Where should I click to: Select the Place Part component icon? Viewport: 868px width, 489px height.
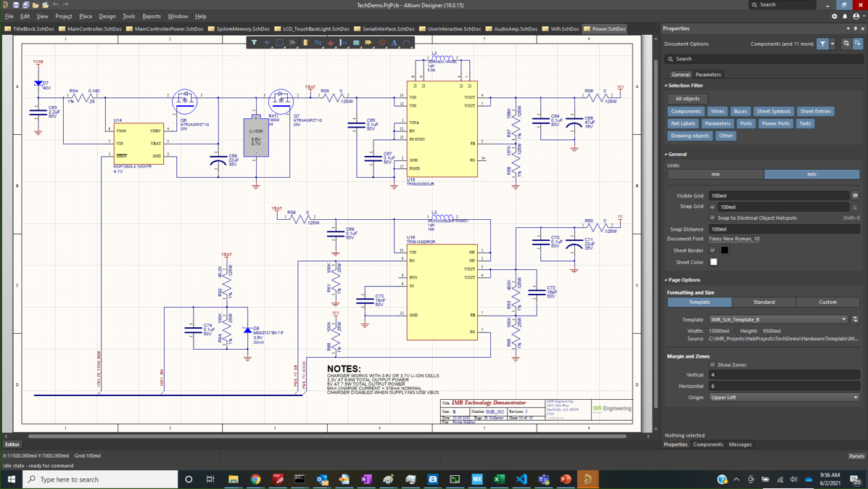coord(305,43)
